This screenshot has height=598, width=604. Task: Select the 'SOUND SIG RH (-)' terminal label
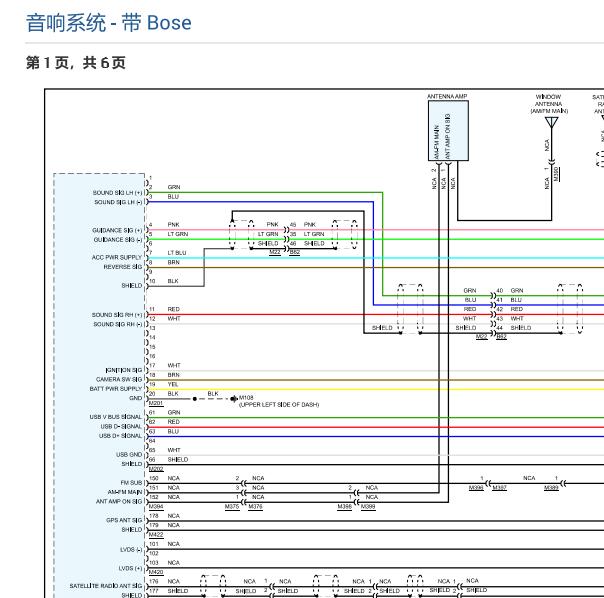pyautogui.click(x=118, y=324)
